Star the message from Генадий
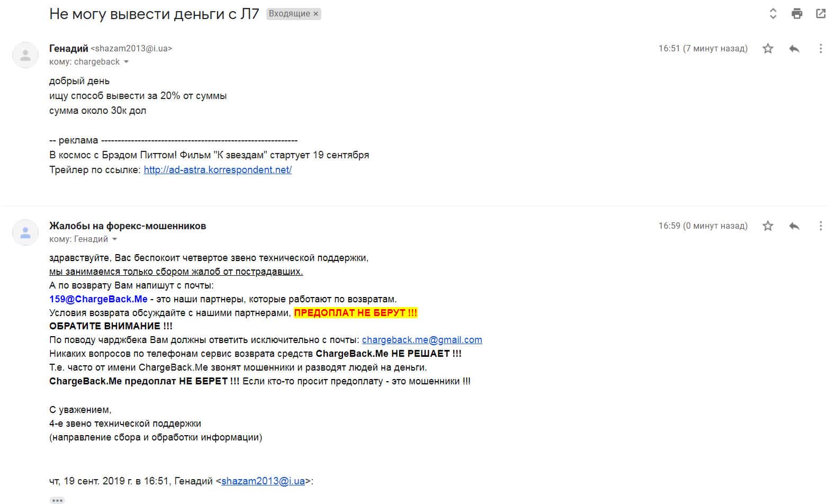The height and width of the screenshot is (504, 837). tap(768, 49)
